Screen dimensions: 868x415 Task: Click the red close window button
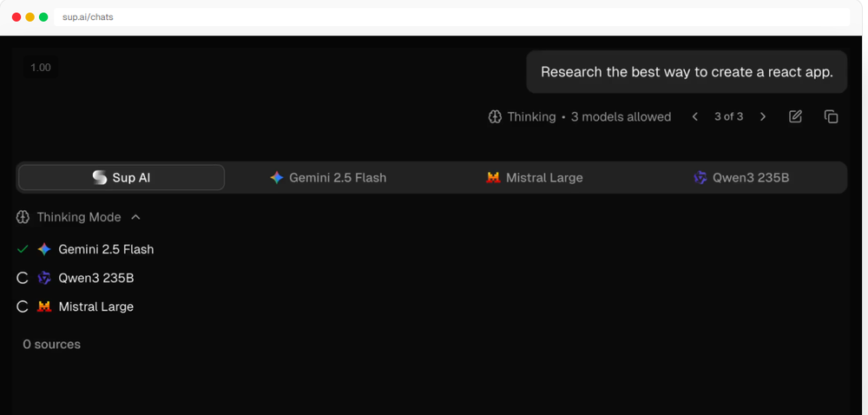16,17
